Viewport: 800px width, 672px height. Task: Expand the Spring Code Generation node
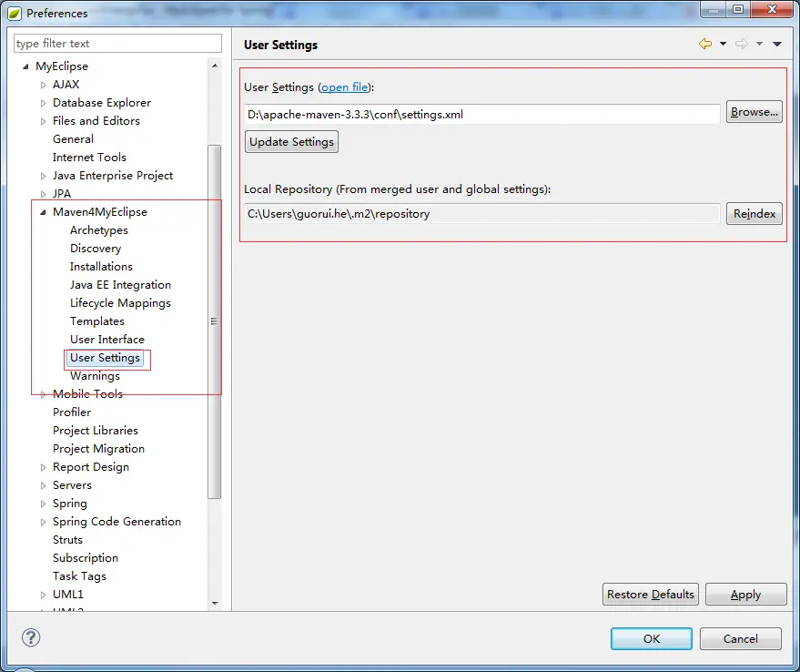click(43, 522)
